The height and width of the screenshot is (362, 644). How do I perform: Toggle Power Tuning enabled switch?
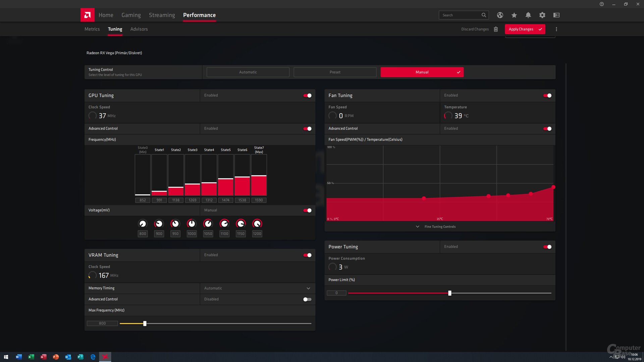[547, 247]
